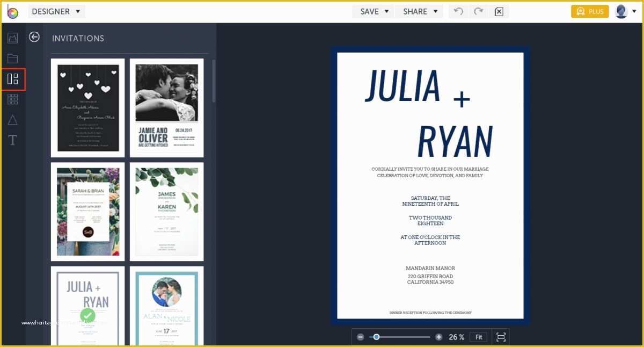Open the SHARE dropdown menu
The image size is (644, 347).
pyautogui.click(x=420, y=11)
